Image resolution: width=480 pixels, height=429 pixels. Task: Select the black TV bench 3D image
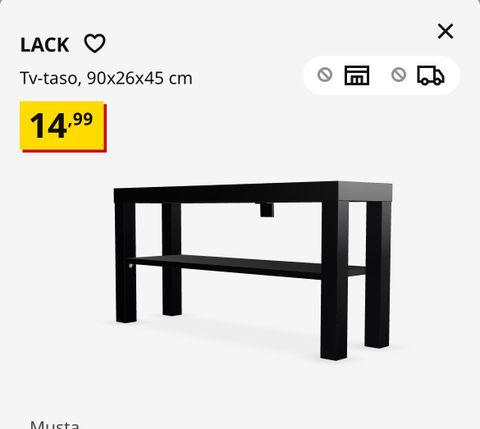click(253, 270)
